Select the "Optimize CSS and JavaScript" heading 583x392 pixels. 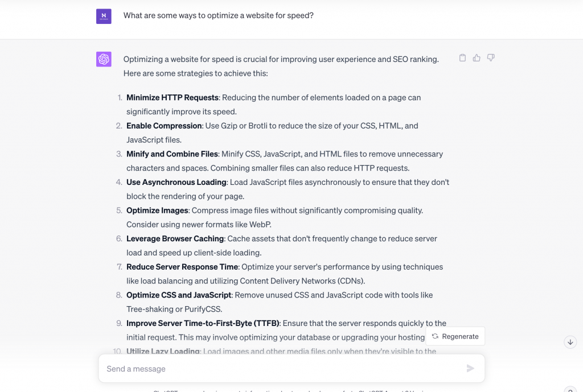179,295
